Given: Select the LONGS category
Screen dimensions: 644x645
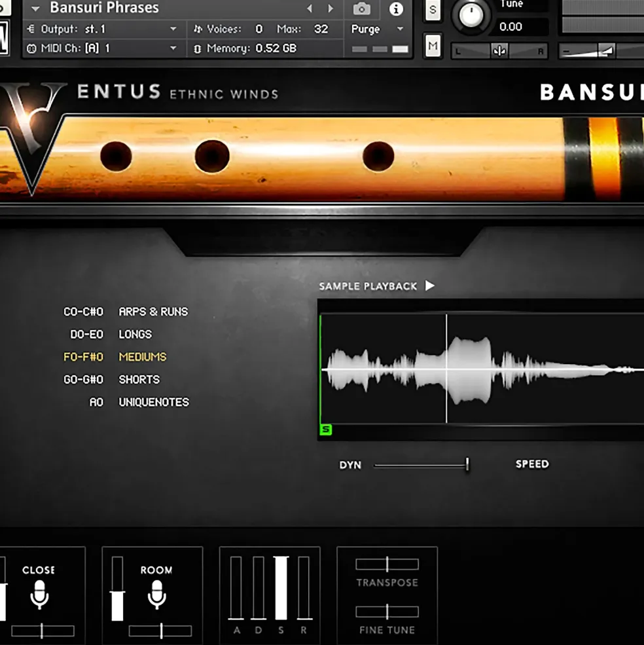Looking at the screenshot, I should [135, 335].
